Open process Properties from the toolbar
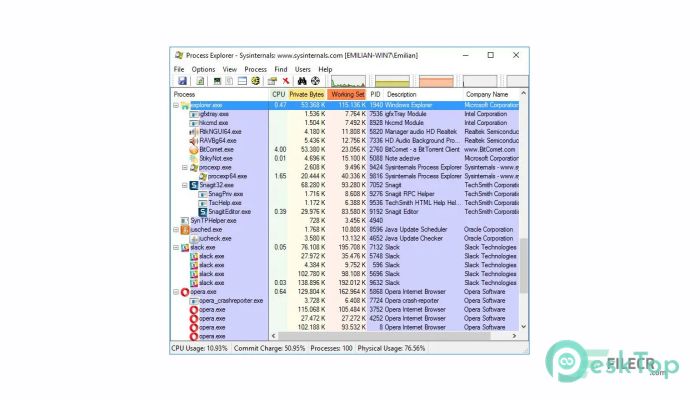The width and height of the screenshot is (700, 400). point(272,81)
